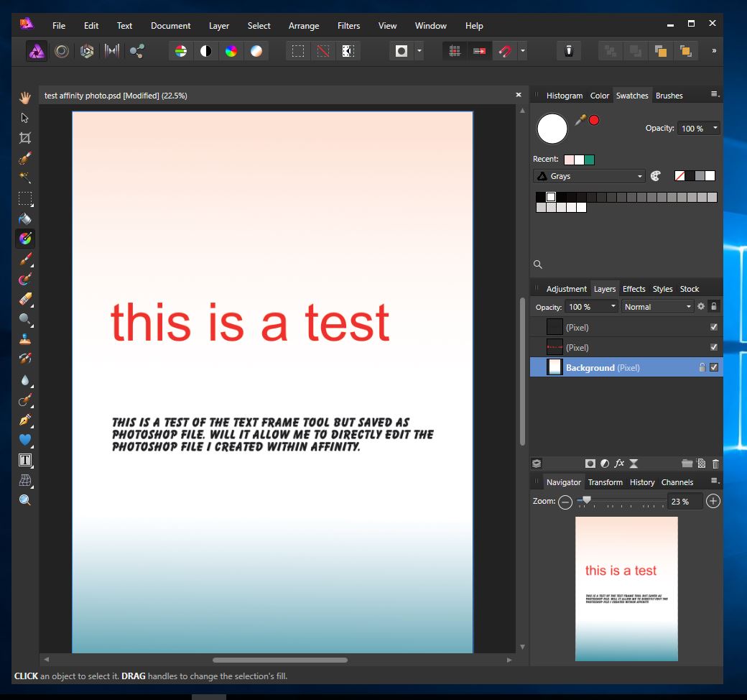Image resolution: width=747 pixels, height=700 pixels.
Task: Select the Flood Fill tool
Action: [x=24, y=218]
